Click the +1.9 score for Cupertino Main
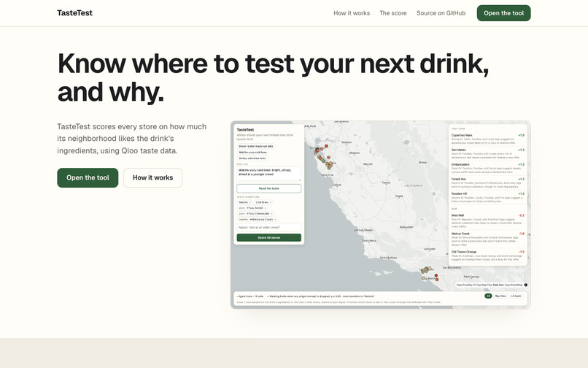 tap(522, 135)
